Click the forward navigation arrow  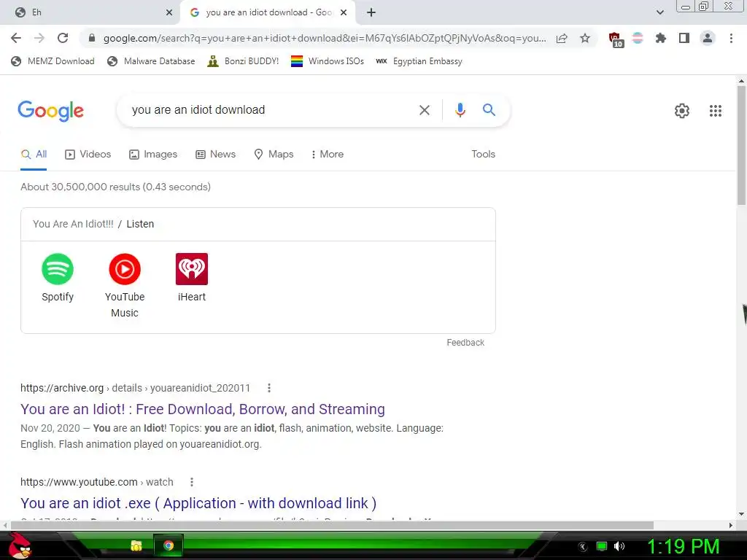[x=39, y=38]
